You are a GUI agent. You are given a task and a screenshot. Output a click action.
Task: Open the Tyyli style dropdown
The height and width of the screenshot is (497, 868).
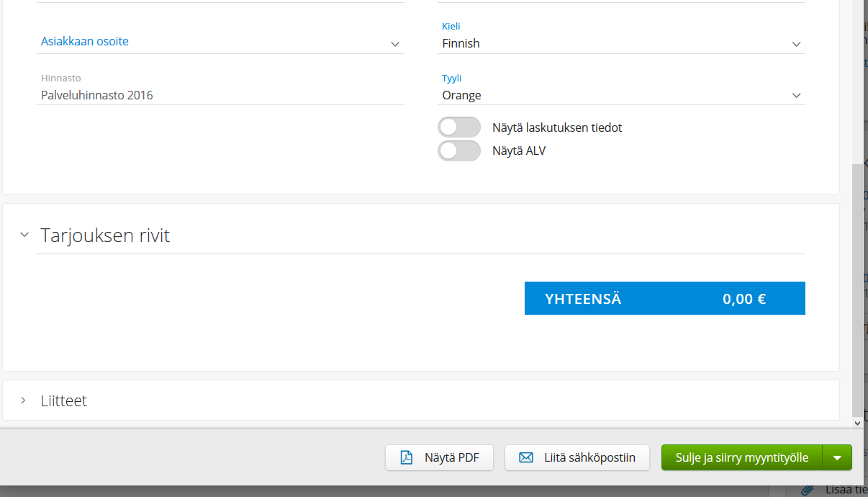(x=622, y=96)
